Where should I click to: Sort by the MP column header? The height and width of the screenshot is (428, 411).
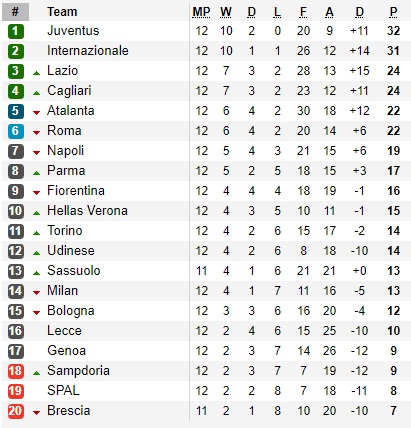[x=201, y=12]
